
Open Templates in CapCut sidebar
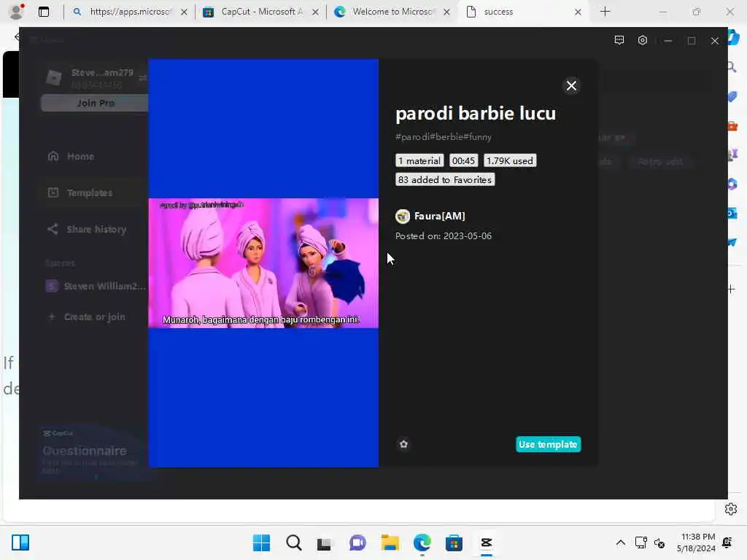tap(89, 192)
